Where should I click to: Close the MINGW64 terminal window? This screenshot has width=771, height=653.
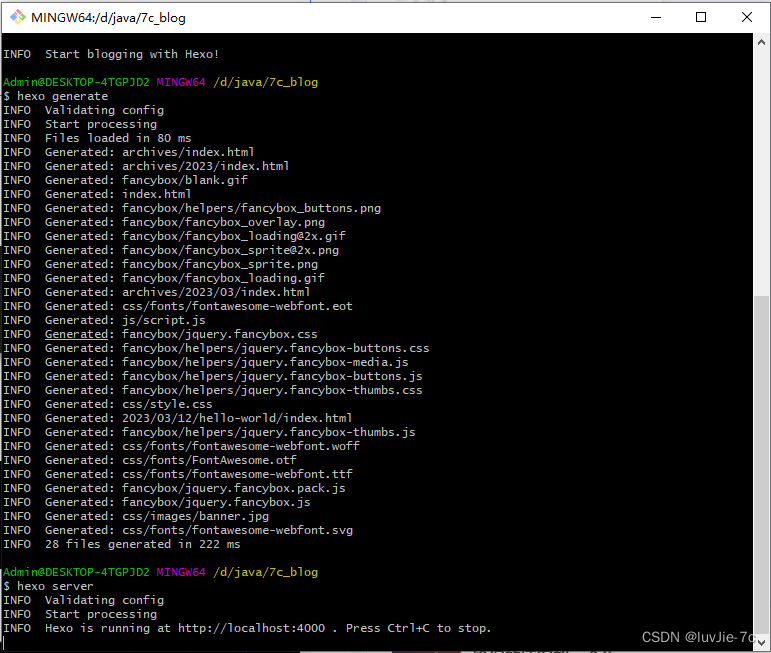746,17
